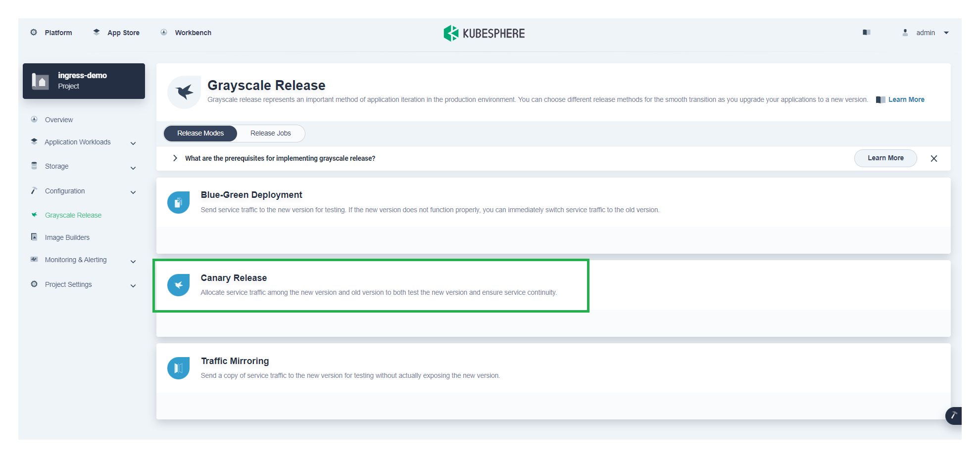980x458 pixels.
Task: Open the App Store menu
Action: point(124,33)
